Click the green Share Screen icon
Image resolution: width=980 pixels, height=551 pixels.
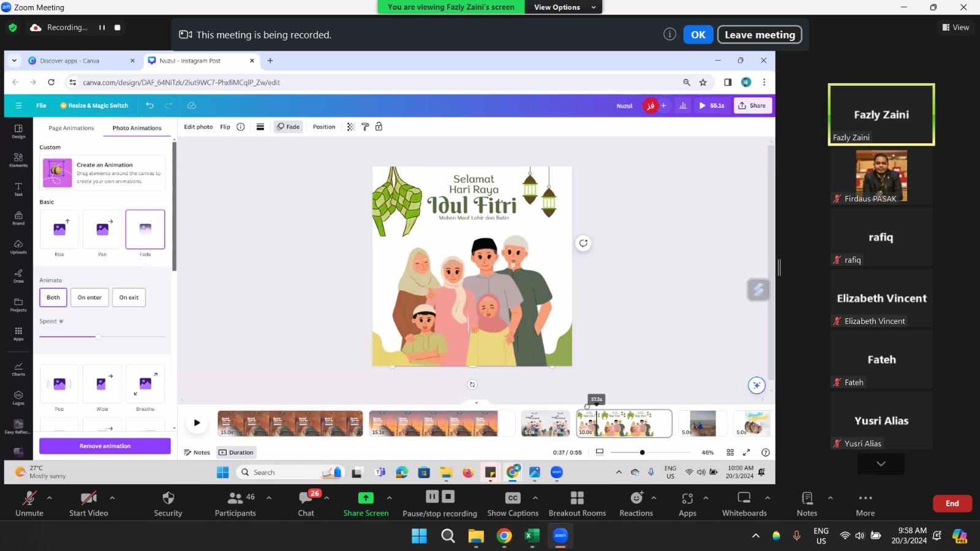click(x=366, y=498)
